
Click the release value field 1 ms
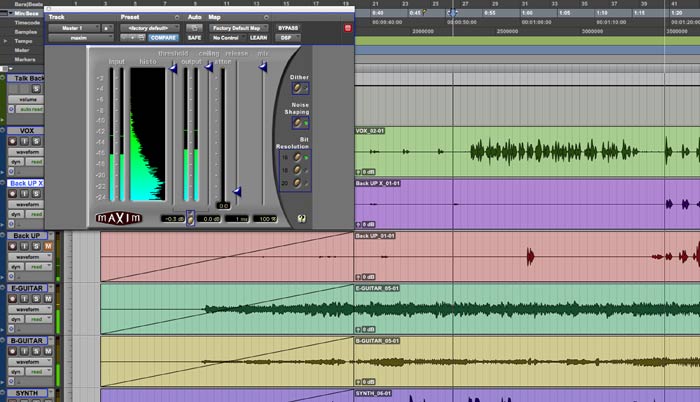pos(237,219)
